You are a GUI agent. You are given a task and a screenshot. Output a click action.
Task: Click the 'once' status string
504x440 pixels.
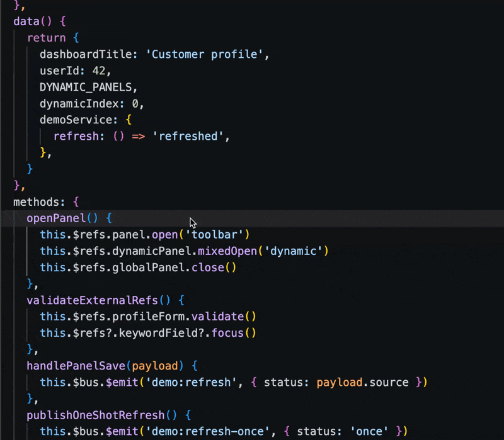click(x=369, y=431)
